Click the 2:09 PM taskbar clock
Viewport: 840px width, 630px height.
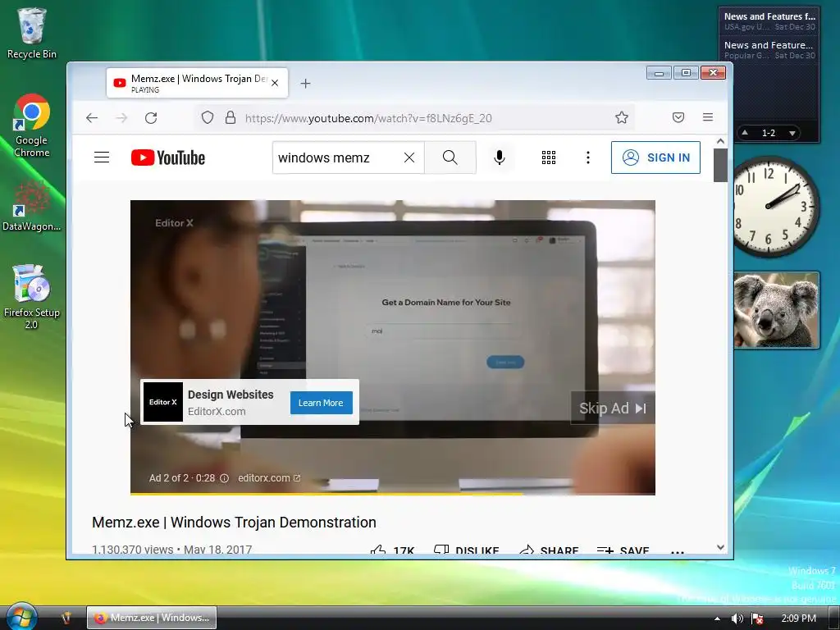pos(799,619)
